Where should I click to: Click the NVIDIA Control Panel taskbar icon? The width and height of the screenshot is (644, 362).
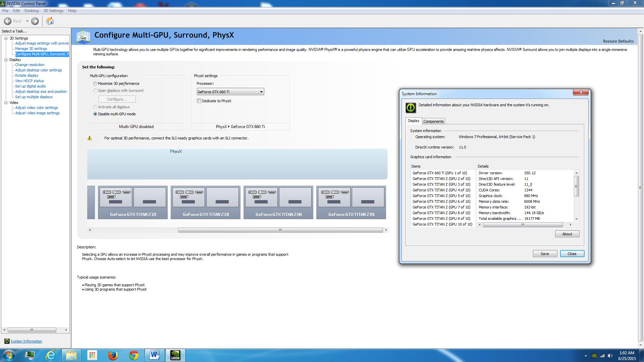pyautogui.click(x=175, y=355)
